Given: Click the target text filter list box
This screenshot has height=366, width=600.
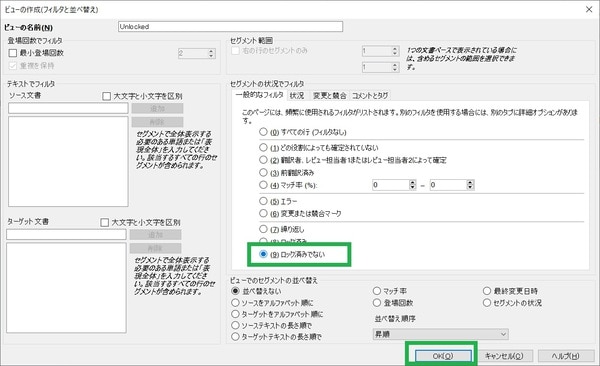Looking at the screenshot, I should tap(66, 288).
